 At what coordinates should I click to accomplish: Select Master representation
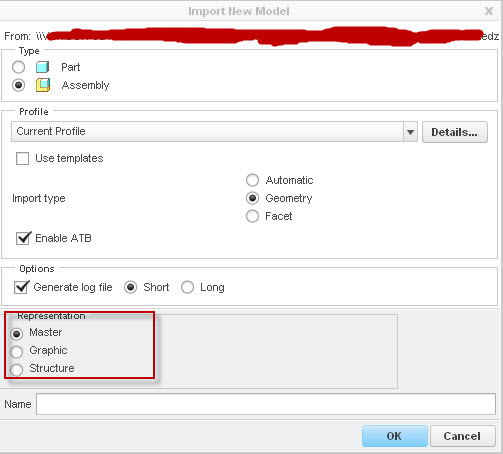click(16, 333)
